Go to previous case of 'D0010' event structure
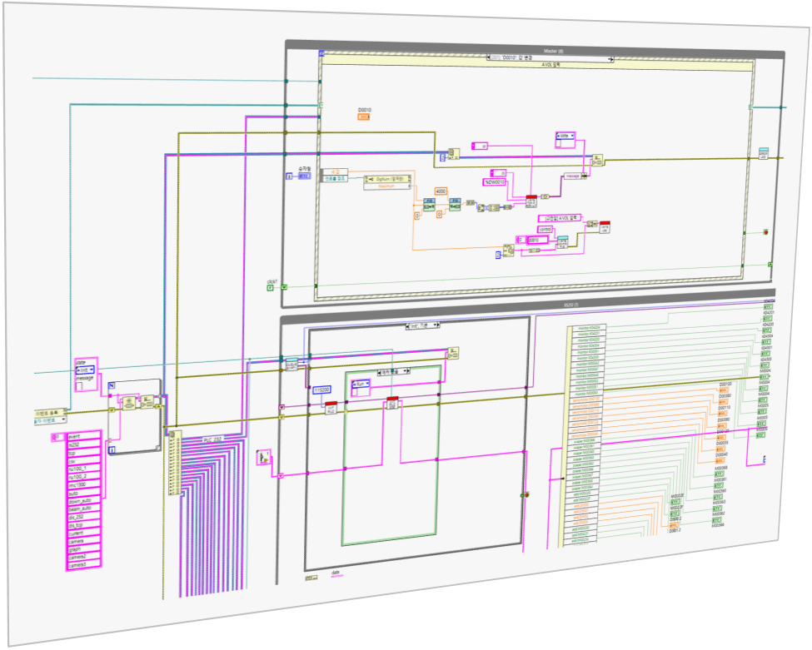This screenshot has width=812, height=650. coord(489,58)
